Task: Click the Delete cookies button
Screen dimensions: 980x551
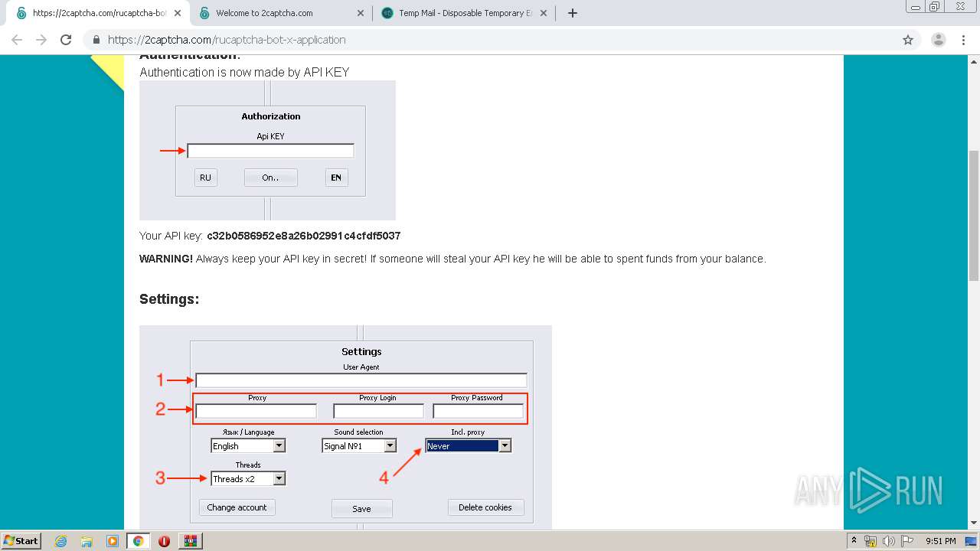Action: [485, 507]
